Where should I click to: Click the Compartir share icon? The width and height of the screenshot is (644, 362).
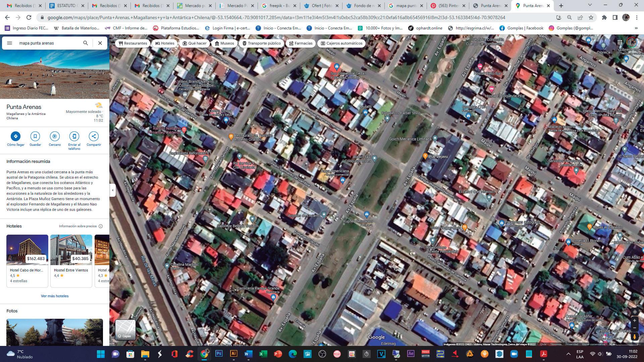click(94, 136)
